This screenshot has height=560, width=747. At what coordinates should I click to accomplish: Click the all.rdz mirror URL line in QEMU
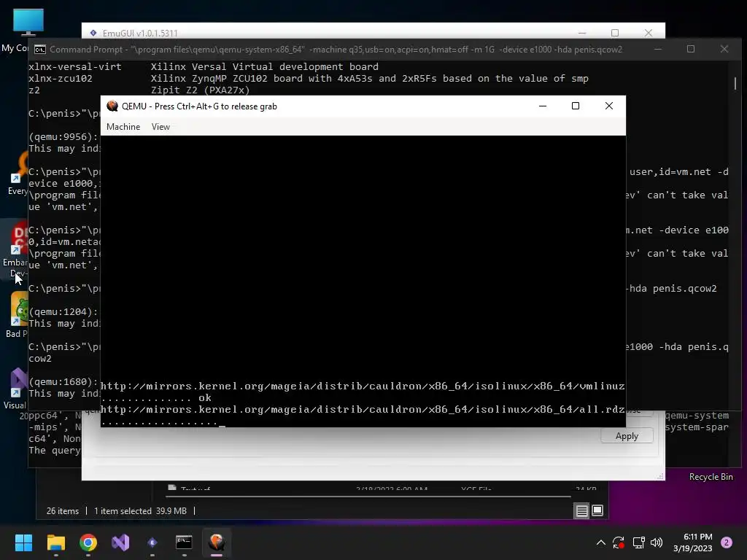pos(363,410)
